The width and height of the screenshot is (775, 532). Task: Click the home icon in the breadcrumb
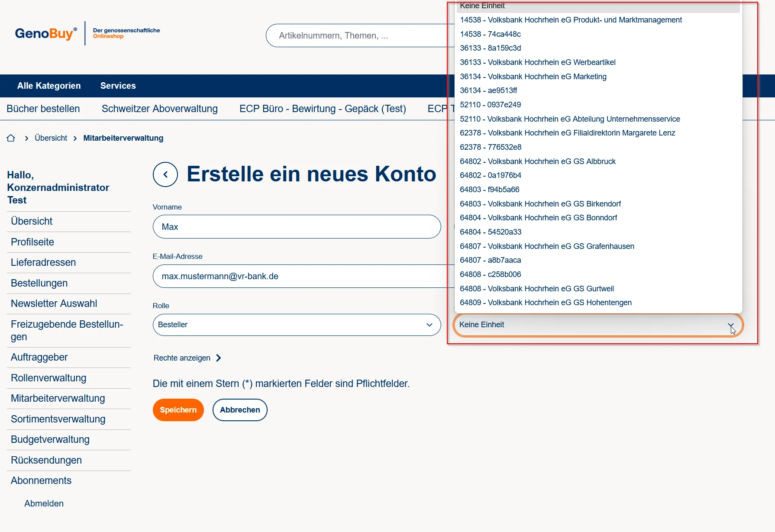[x=11, y=138]
